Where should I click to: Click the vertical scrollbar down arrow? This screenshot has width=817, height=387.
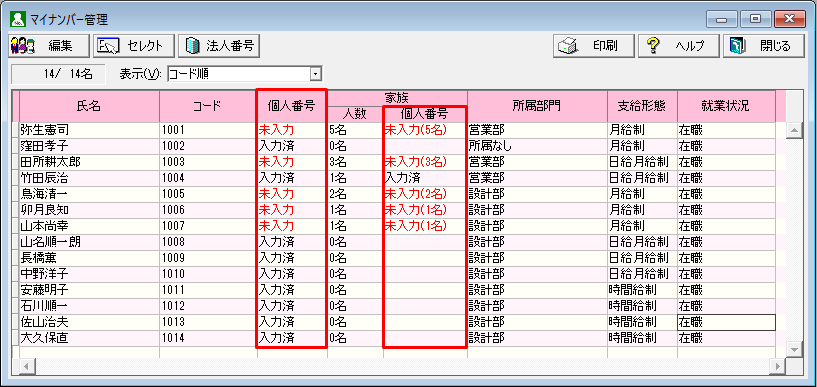tap(795, 349)
